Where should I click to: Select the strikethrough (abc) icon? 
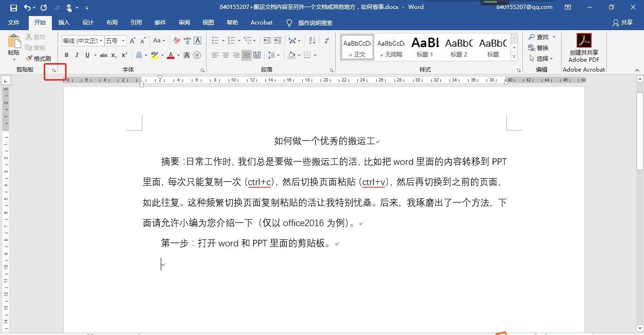(103, 55)
